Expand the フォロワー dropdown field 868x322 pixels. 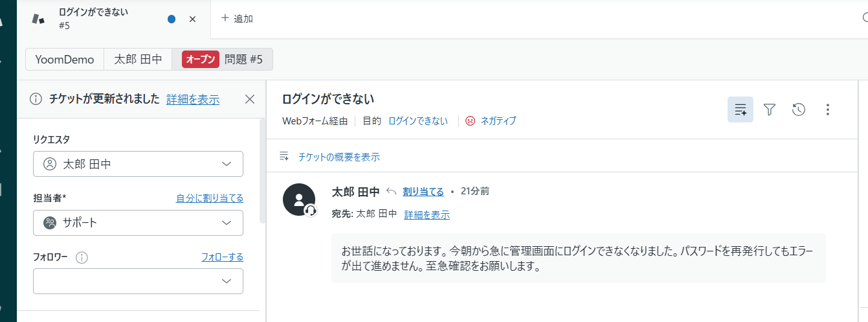[x=138, y=281]
